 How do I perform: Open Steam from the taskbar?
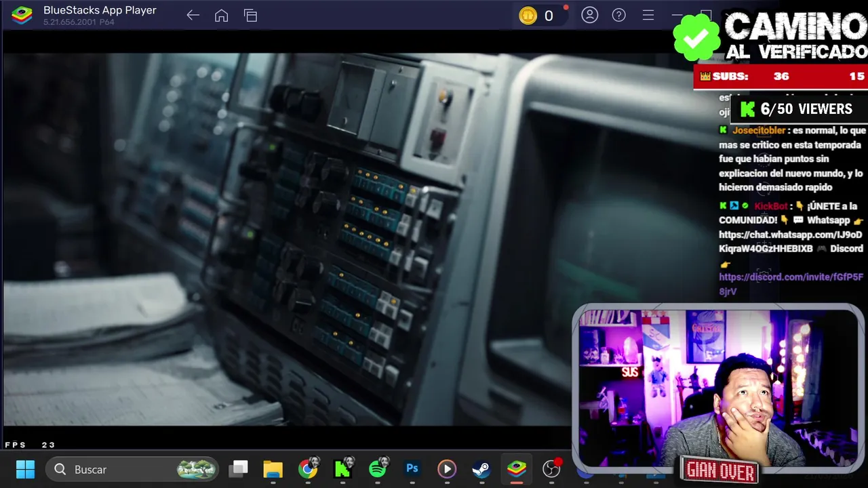(x=481, y=469)
